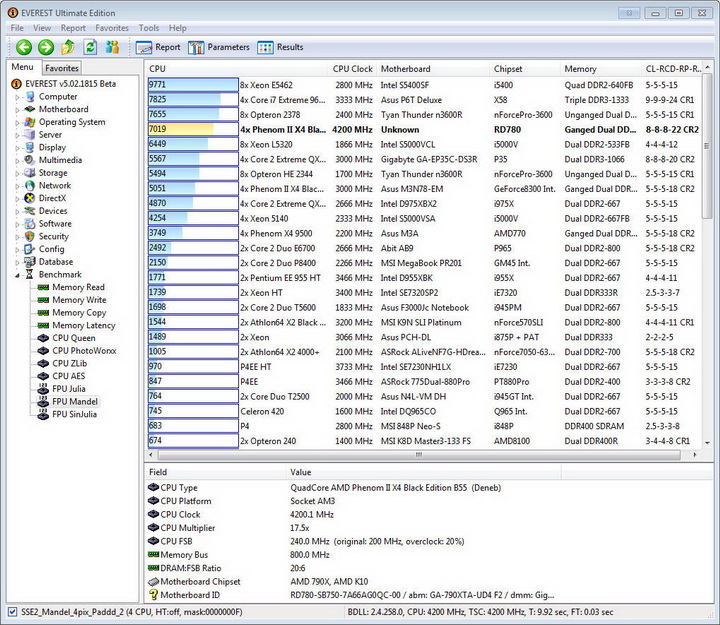
Task: Open Results in toolbar
Action: point(280,47)
